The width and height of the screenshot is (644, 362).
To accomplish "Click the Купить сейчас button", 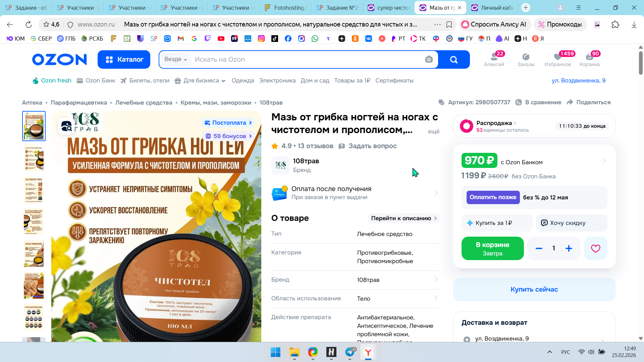I will (x=534, y=289).
